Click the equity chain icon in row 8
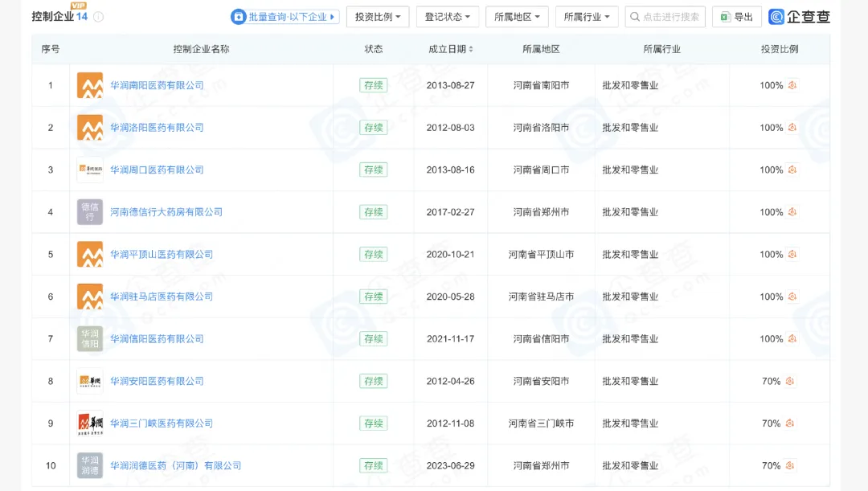868x491 pixels. click(790, 381)
